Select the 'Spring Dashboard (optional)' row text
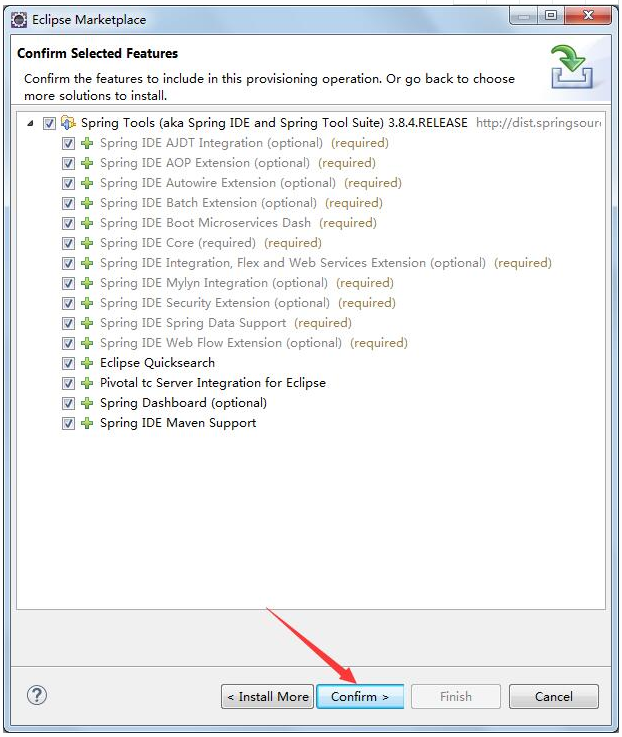 tap(183, 403)
